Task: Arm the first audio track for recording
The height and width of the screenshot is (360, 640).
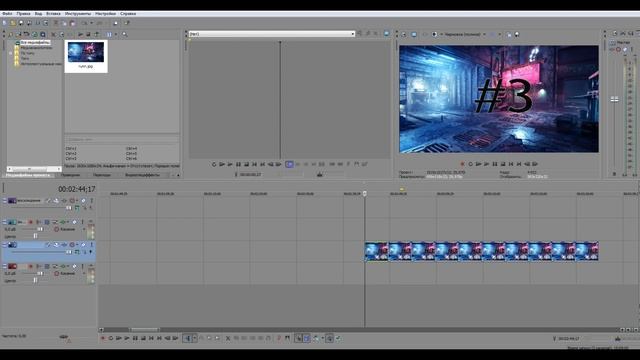Action: click(31, 222)
